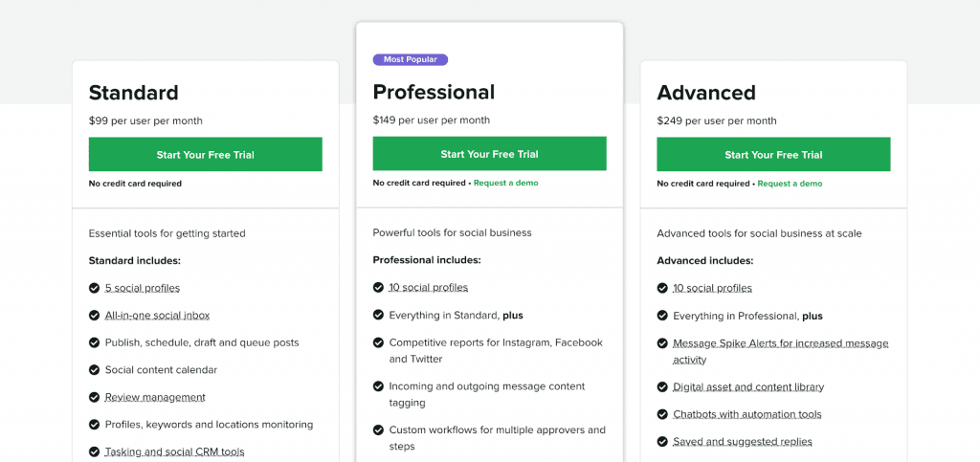Click the Most Popular badge
Screen dimensions: 980x462
pyautogui.click(x=411, y=60)
